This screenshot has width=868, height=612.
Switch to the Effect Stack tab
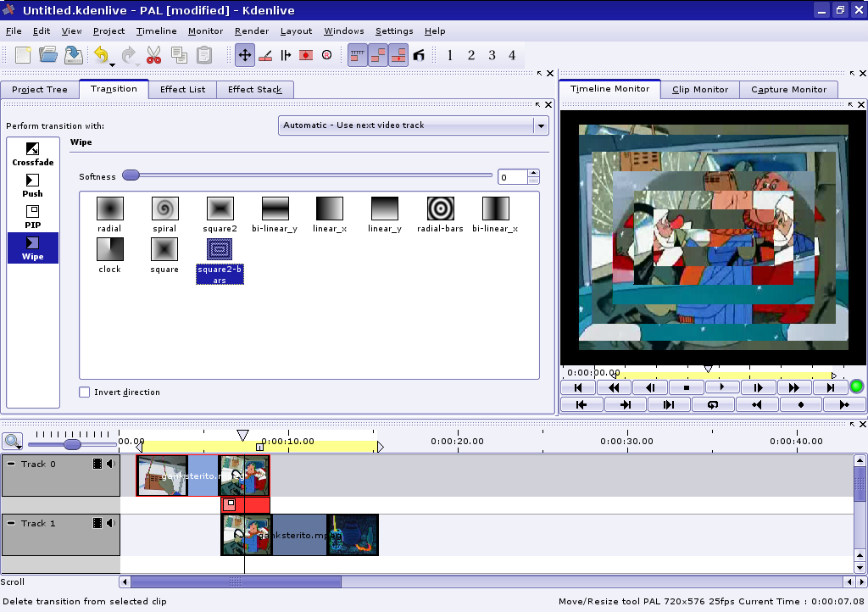[x=254, y=89]
